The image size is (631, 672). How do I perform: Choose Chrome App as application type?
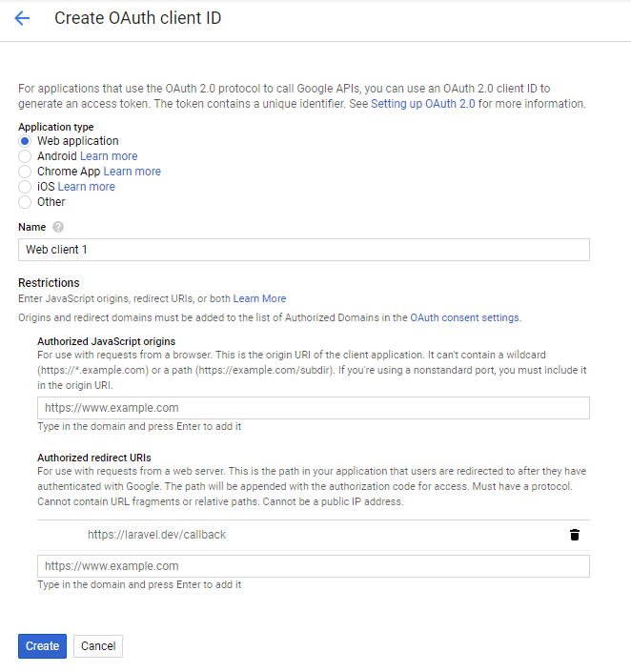click(25, 172)
